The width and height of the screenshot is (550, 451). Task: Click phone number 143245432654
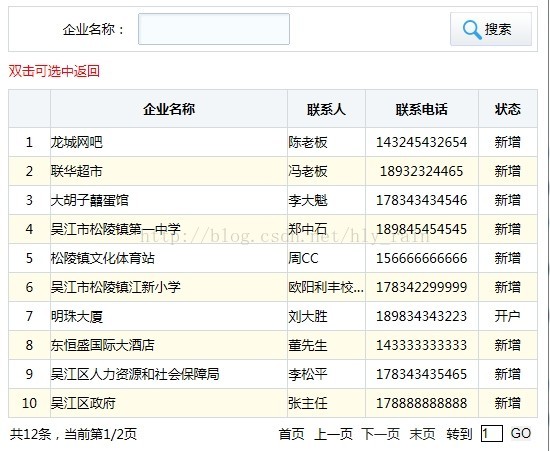(422, 142)
